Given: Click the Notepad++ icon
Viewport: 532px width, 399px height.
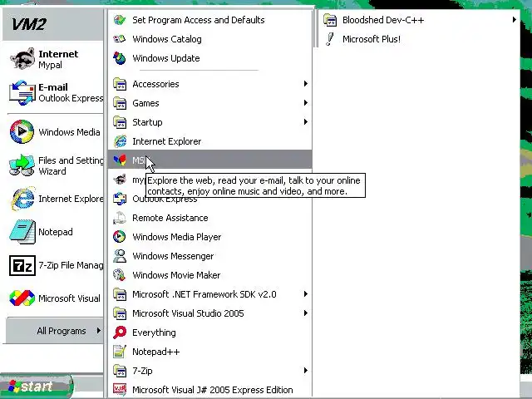Looking at the screenshot, I should 120,352.
